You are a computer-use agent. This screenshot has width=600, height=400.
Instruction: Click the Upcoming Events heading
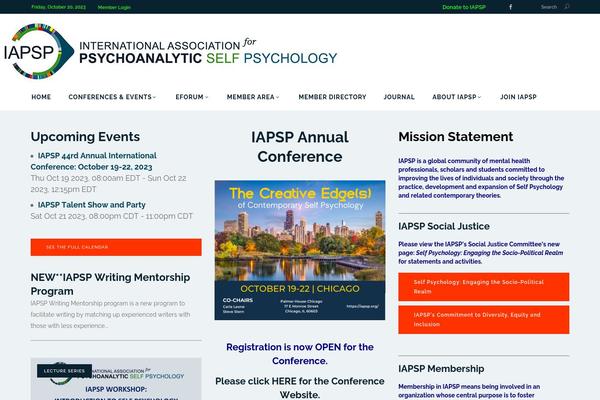85,137
